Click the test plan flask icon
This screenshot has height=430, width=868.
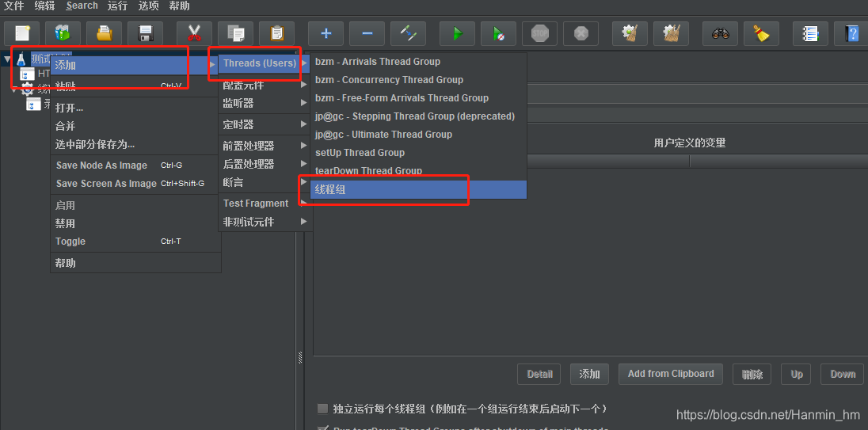(21, 59)
